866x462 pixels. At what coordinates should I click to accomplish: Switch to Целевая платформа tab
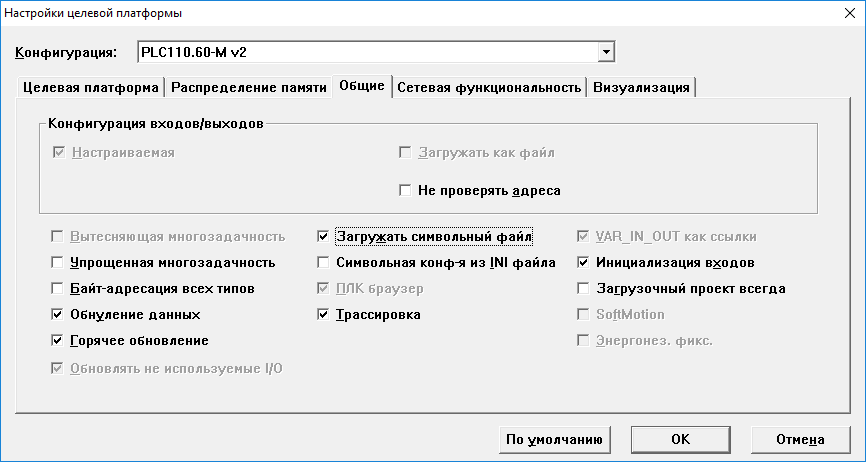coord(90,88)
